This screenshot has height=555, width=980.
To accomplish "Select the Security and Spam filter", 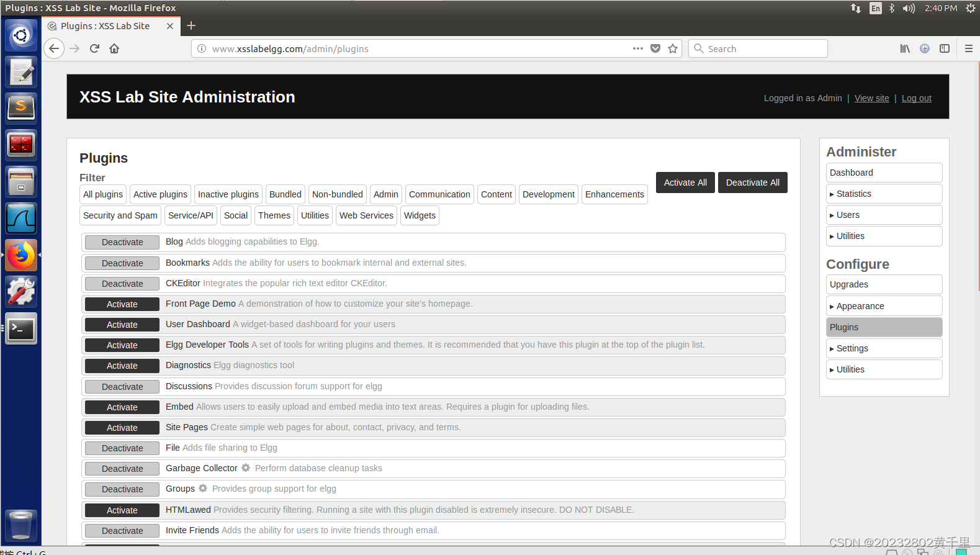I will coord(120,215).
